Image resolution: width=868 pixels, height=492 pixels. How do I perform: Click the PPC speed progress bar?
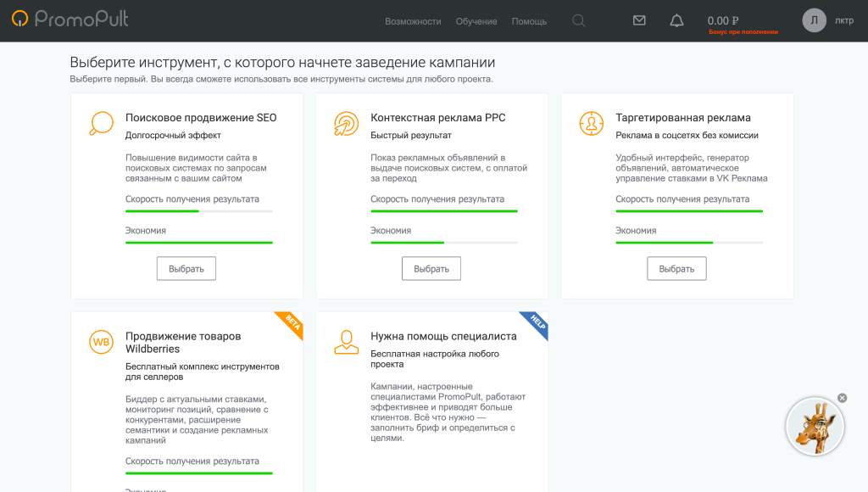tap(444, 211)
